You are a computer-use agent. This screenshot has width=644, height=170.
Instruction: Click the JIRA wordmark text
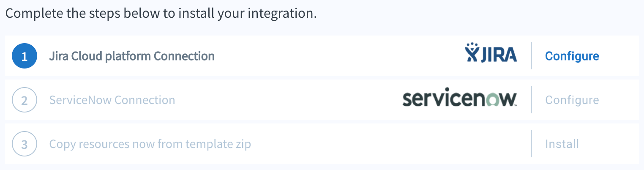tap(498, 55)
